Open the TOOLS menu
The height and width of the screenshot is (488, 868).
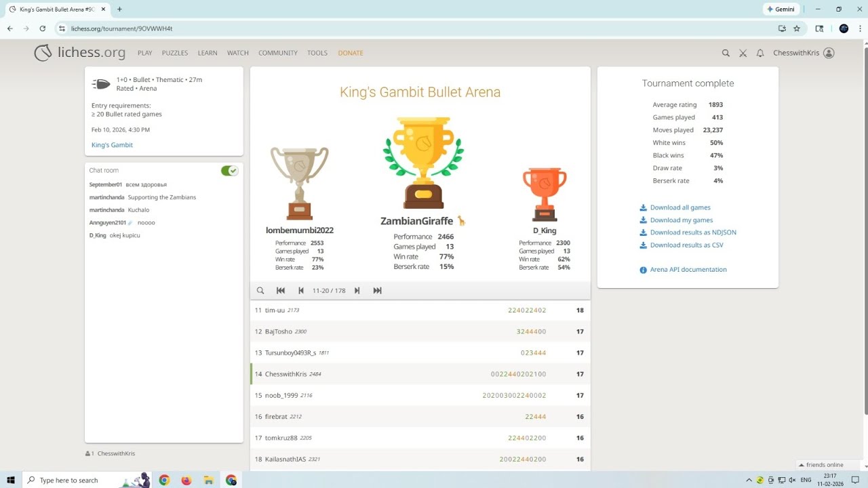[317, 53]
